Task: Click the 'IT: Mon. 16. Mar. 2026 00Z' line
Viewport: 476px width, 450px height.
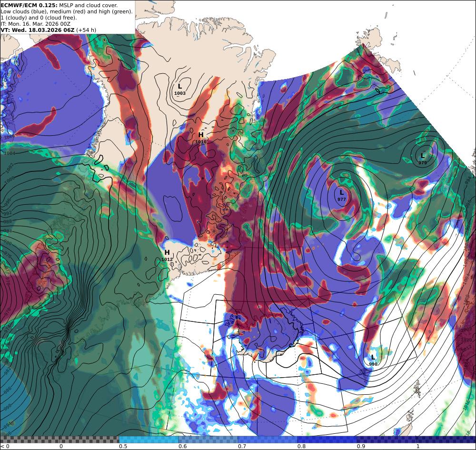Action: [x=36, y=24]
